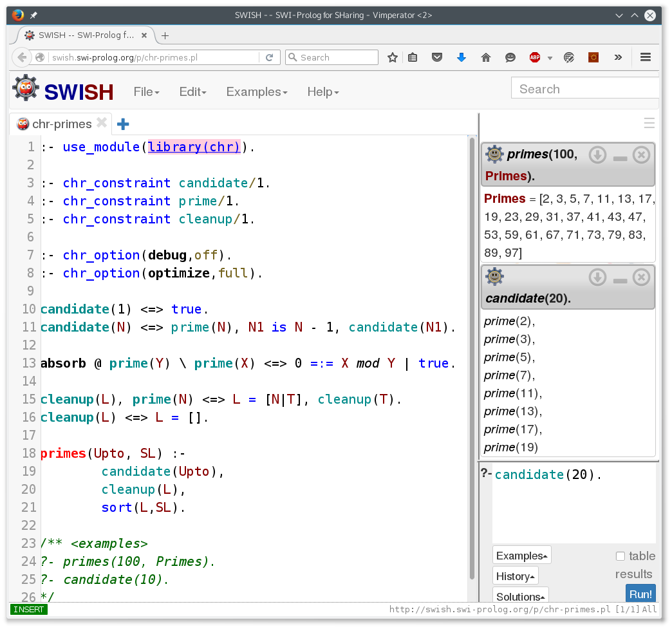Click the chr_option(optimize,full) line
Viewport: 672px width, 629px height.
[x=152, y=274]
